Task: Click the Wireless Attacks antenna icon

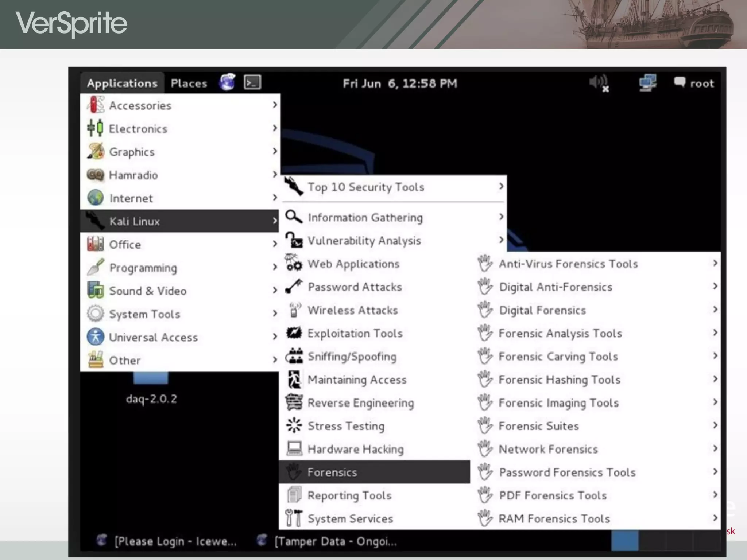Action: (294, 310)
